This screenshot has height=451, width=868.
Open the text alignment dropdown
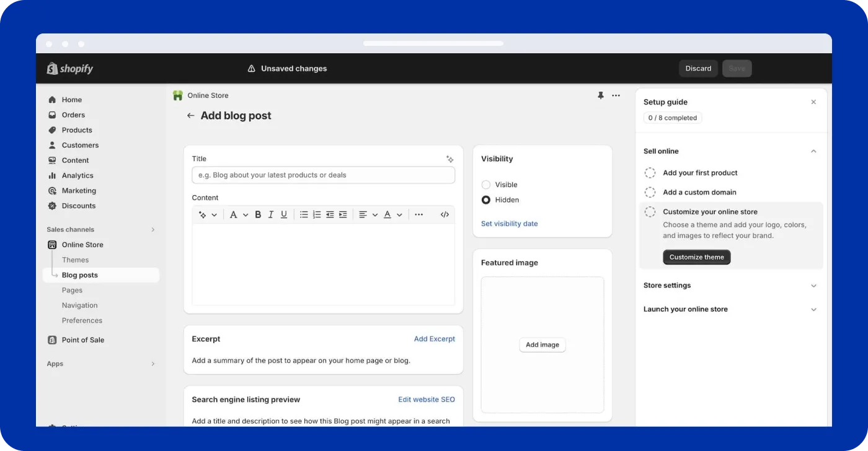(x=368, y=214)
